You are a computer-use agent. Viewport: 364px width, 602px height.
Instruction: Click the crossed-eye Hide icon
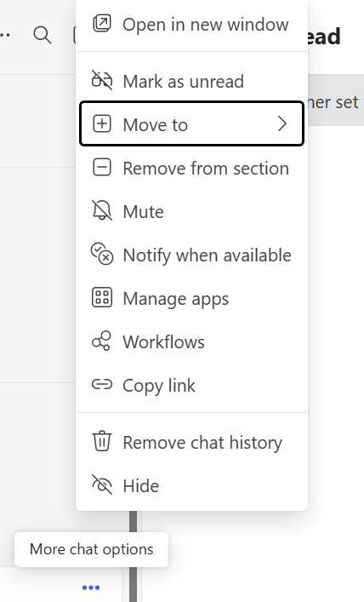click(102, 484)
